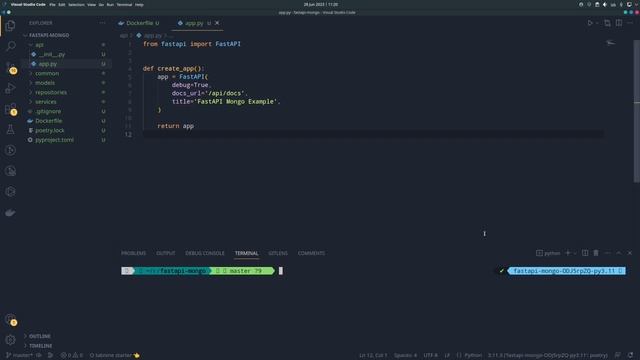Open the File menu
The width and height of the screenshot is (640, 360).
click(x=52, y=4)
